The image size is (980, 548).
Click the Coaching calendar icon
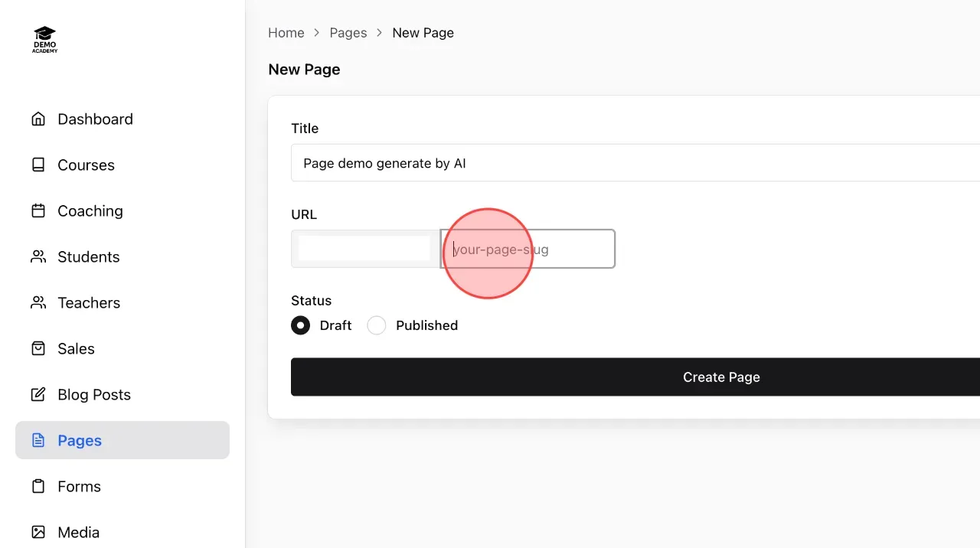38,210
